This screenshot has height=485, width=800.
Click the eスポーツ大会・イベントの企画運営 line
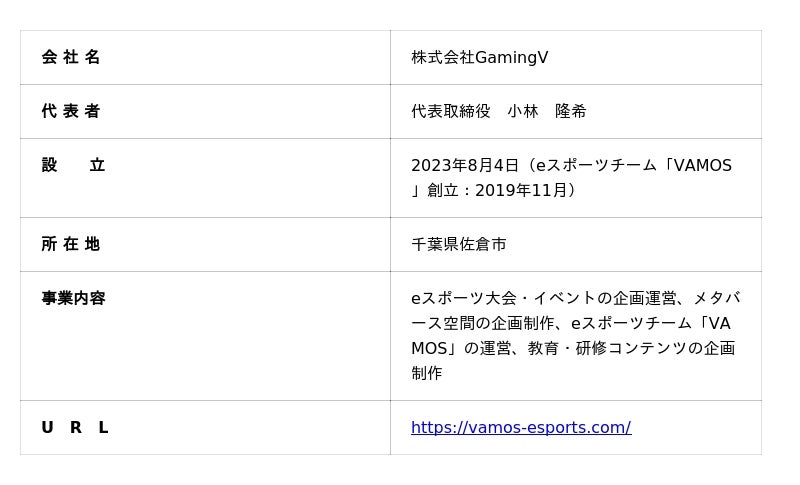[x=544, y=298]
